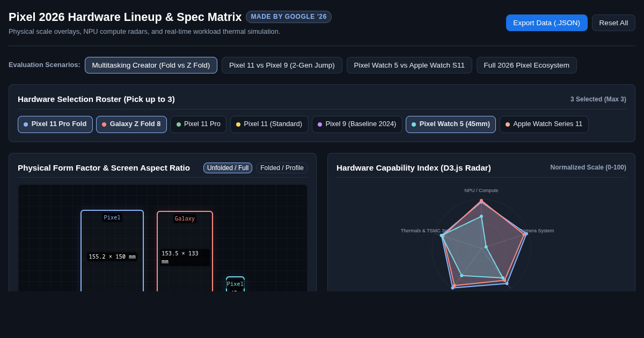Click the Thermals & TSMC radar axis label

[x=424, y=231]
